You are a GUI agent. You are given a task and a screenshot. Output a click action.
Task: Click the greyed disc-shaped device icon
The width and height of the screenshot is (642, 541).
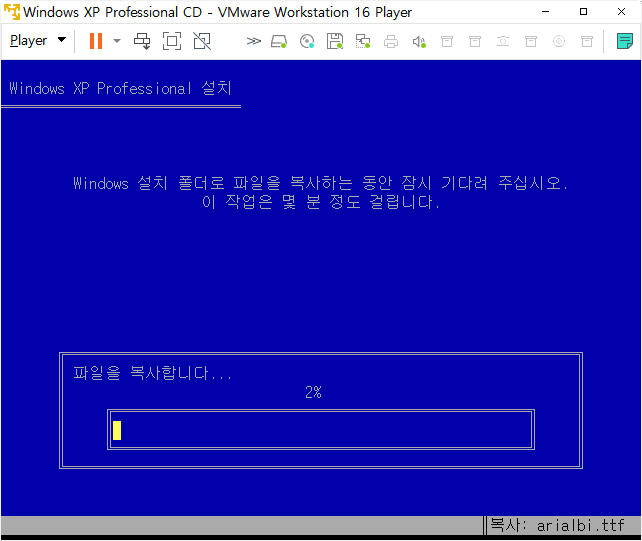559,41
